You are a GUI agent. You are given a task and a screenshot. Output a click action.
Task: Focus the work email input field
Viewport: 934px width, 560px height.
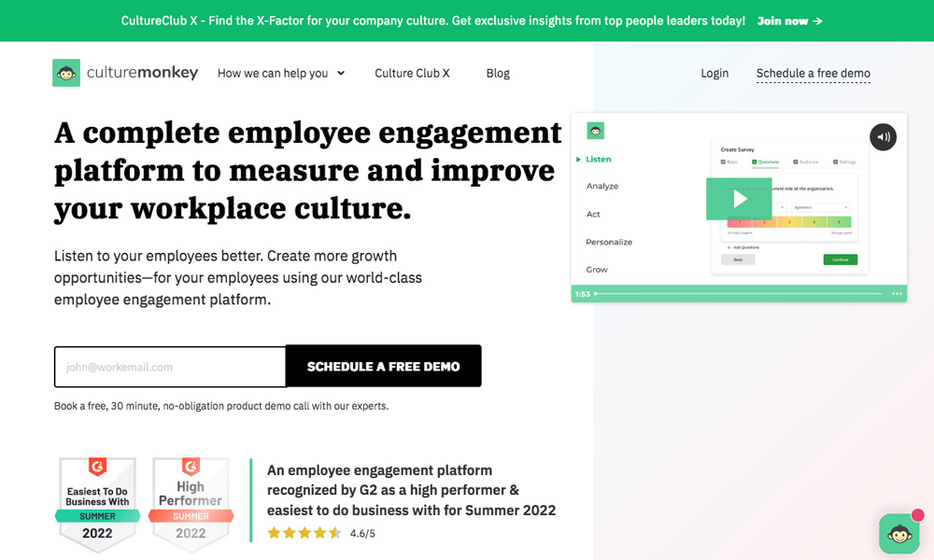pyautogui.click(x=170, y=367)
